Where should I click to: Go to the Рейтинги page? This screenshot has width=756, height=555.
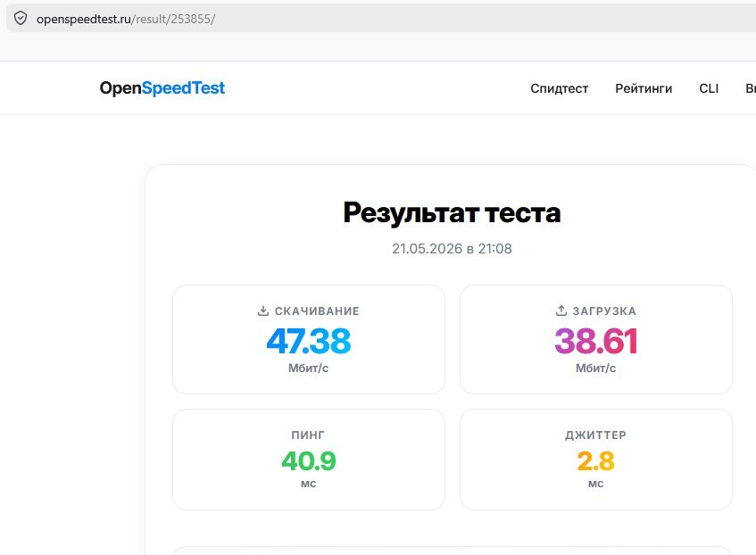[644, 88]
